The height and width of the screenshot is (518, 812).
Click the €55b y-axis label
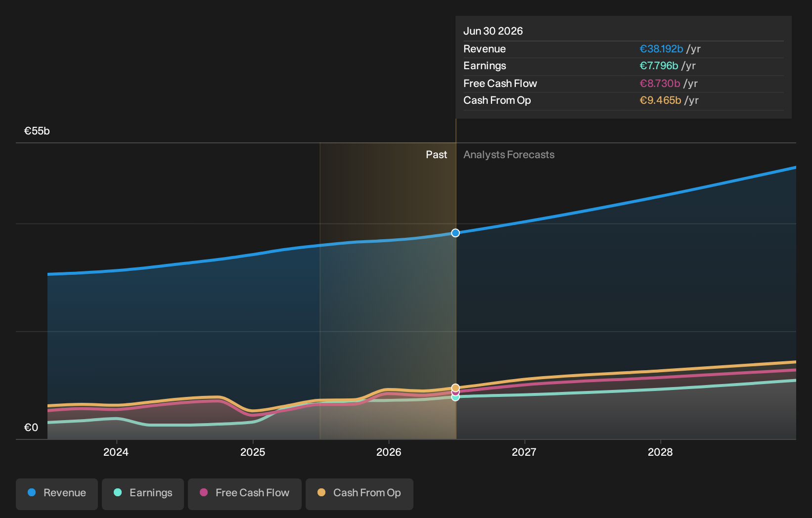pyautogui.click(x=37, y=131)
